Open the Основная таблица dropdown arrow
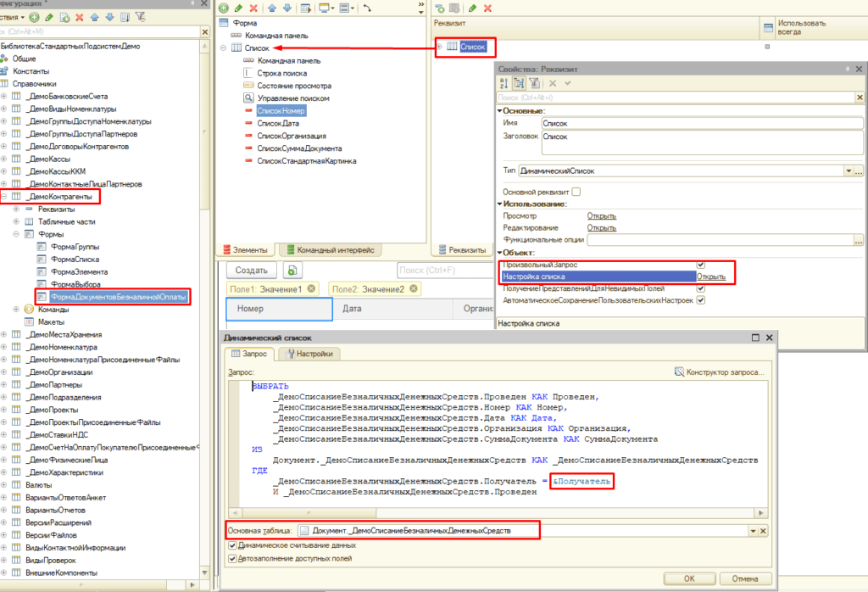 click(x=752, y=530)
